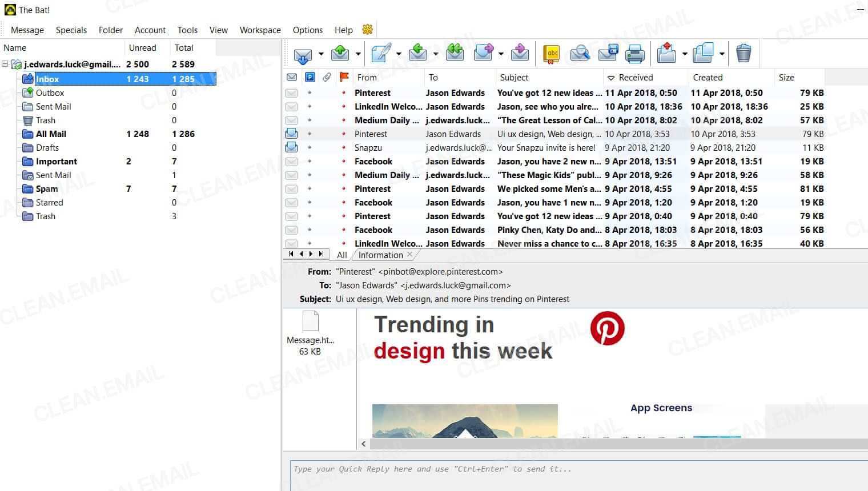
Task: Open the Address Book icon
Action: pyautogui.click(x=551, y=53)
